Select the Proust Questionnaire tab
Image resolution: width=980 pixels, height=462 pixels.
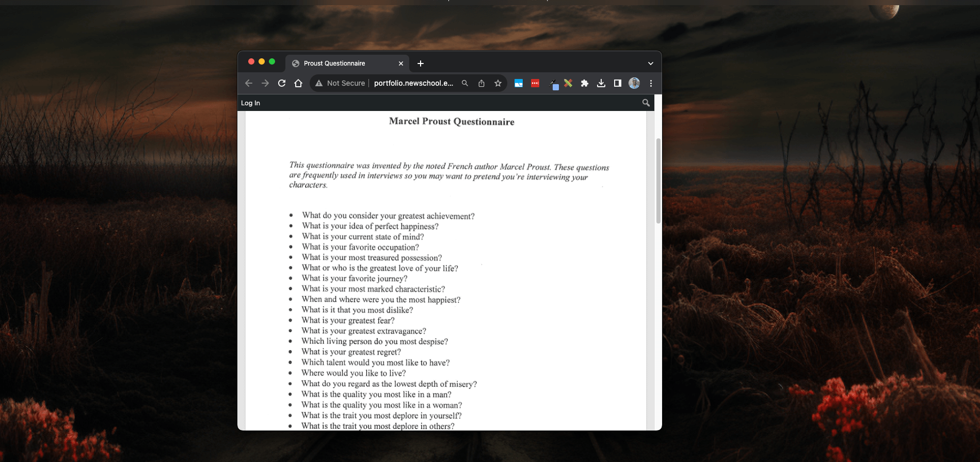pyautogui.click(x=347, y=63)
